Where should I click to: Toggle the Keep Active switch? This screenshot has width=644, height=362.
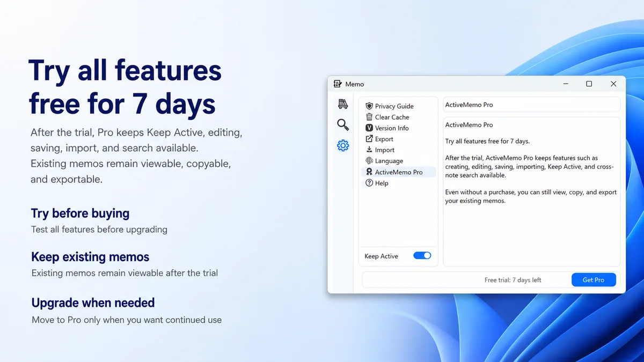[422, 256]
